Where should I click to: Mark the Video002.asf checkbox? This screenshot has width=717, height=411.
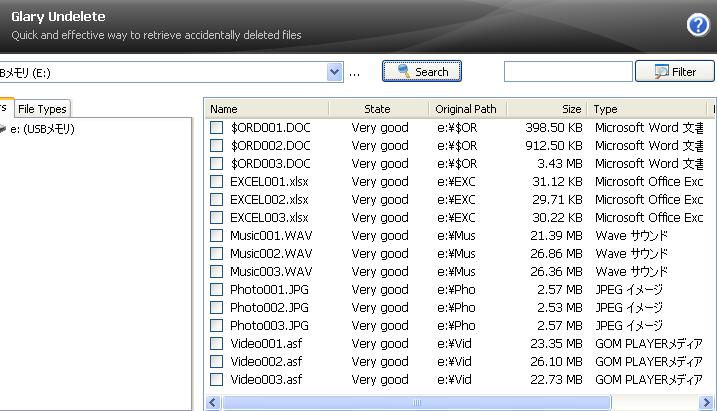(217, 362)
